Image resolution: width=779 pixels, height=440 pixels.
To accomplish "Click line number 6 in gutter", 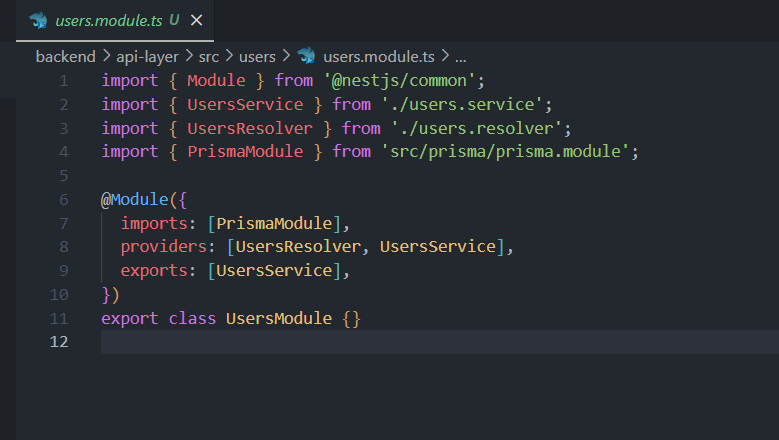I will 64,200.
